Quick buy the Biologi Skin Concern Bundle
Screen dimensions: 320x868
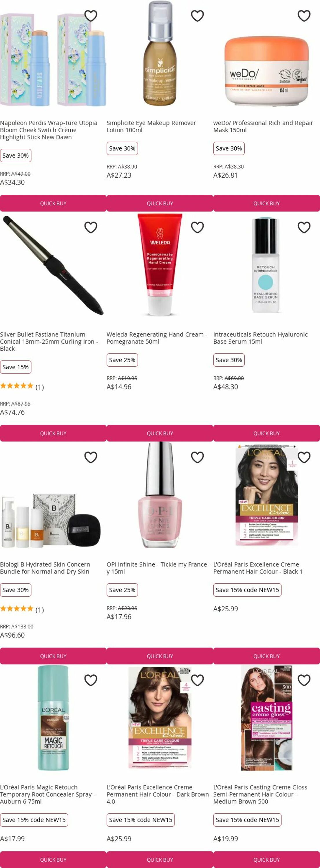(x=53, y=656)
